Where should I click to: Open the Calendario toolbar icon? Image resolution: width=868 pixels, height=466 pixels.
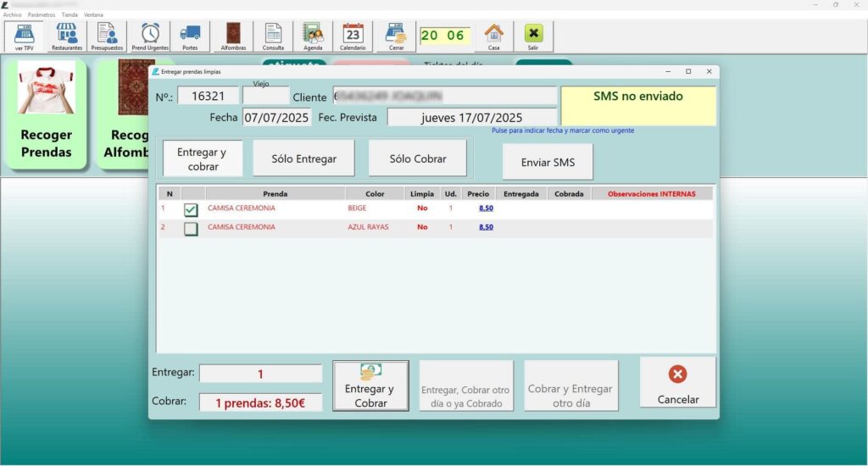point(353,36)
